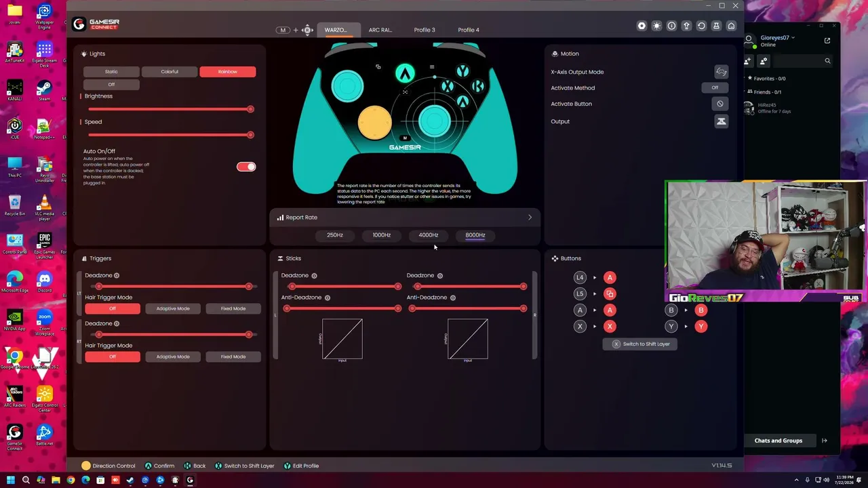Click the D-pad icon beside profile tabs
Viewport: 868px width, 488px height.
pos(307,30)
